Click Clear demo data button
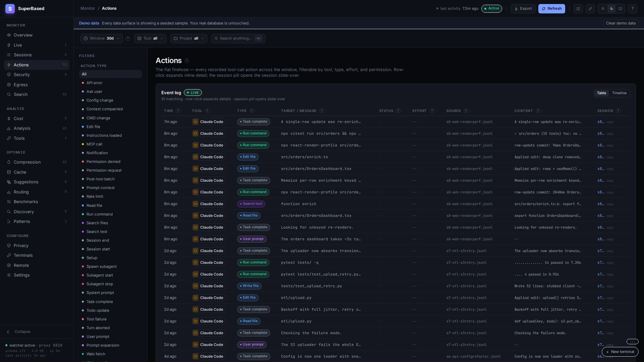The image size is (644, 362). (621, 23)
